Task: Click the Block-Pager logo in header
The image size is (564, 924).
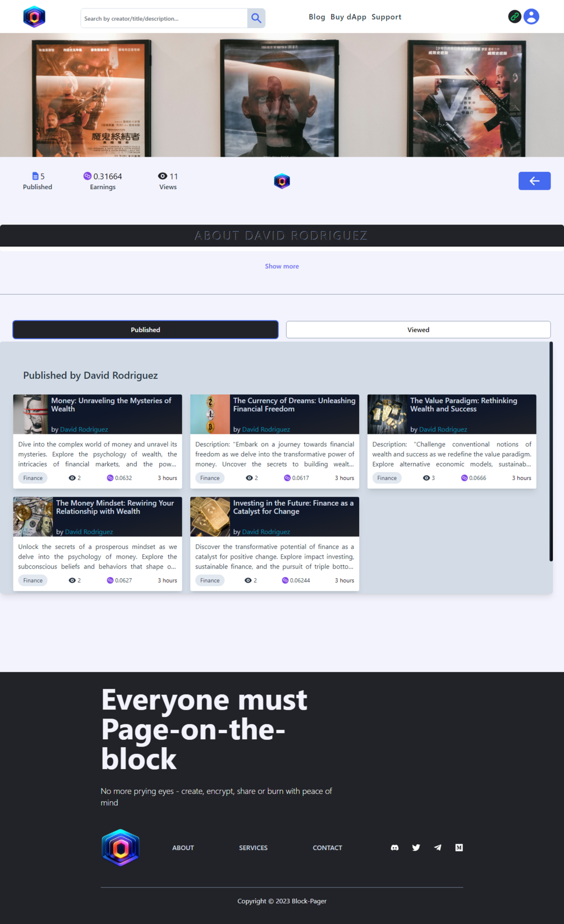Action: coord(34,17)
